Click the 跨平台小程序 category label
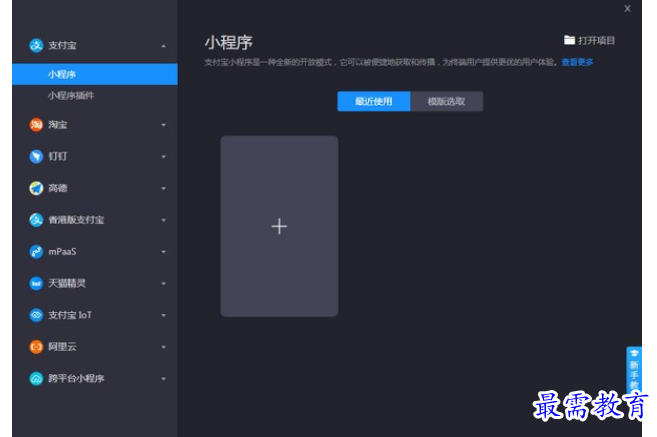This screenshot has width=657, height=437. [x=76, y=378]
